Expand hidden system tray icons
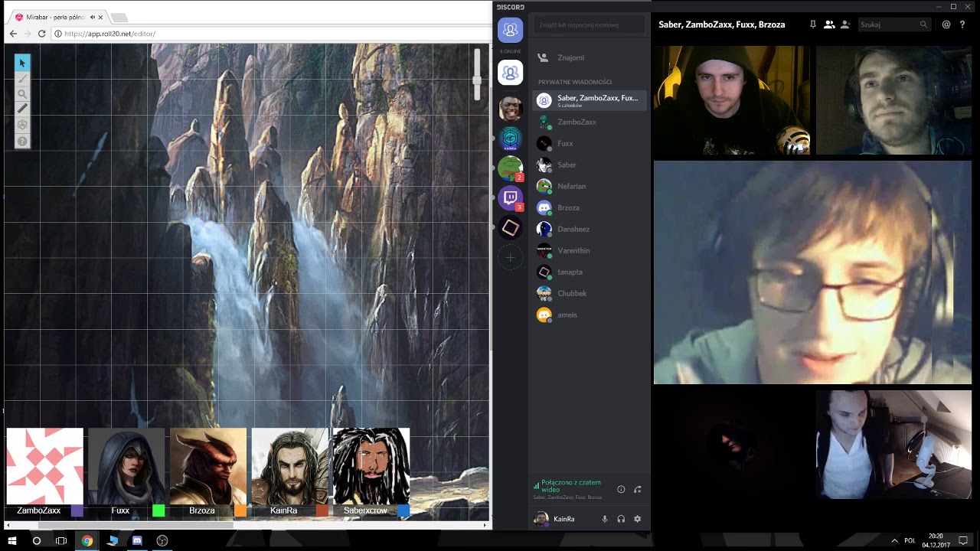This screenshot has height=551, width=980. coord(894,540)
